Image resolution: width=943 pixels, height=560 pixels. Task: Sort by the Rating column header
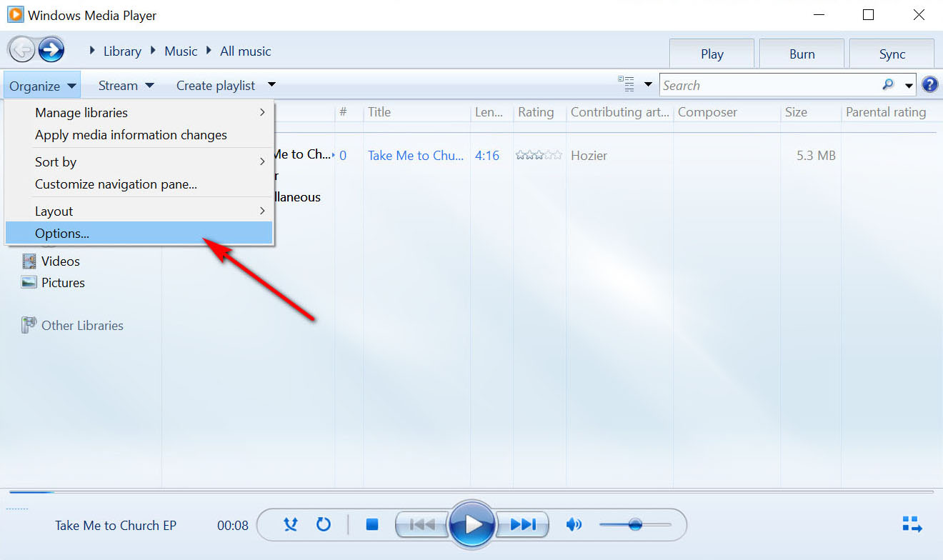pos(539,112)
